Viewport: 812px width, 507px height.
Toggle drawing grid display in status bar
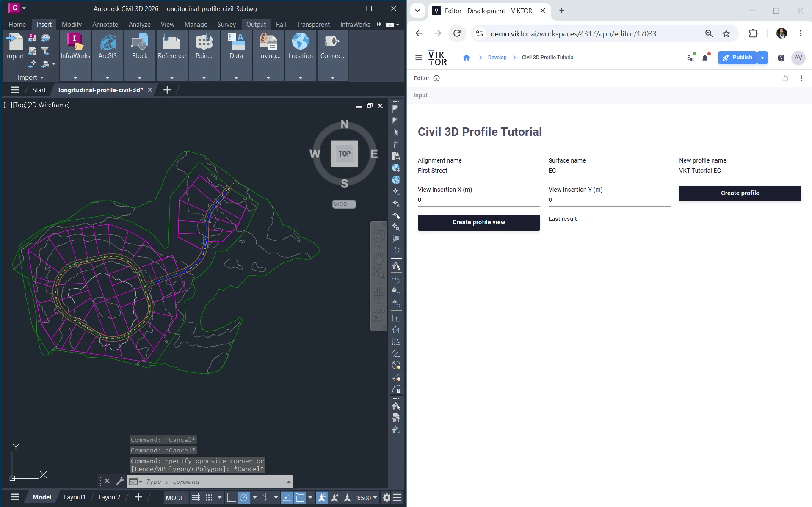[196, 497]
